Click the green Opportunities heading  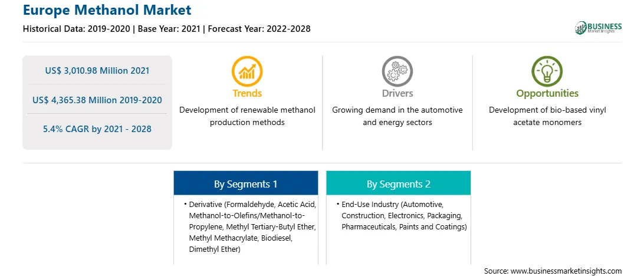[x=547, y=93]
